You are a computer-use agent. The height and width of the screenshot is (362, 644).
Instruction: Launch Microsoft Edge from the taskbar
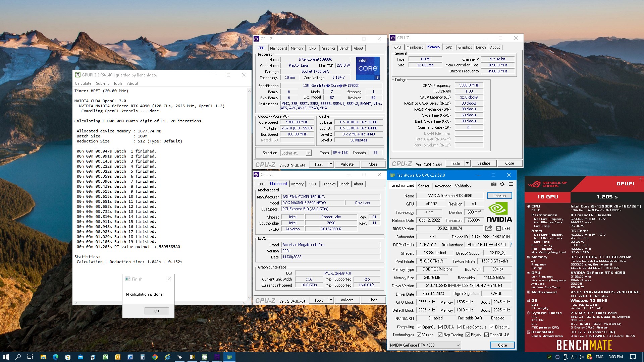55,357
